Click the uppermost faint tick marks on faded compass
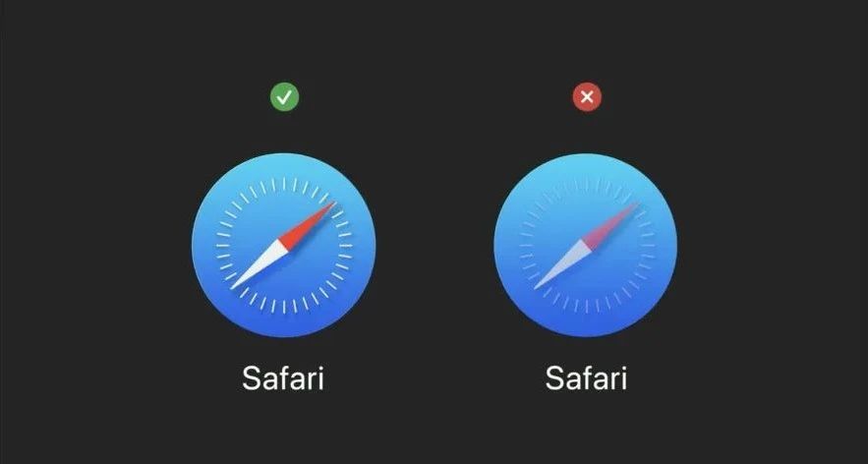The height and width of the screenshot is (464, 868). coord(586,185)
